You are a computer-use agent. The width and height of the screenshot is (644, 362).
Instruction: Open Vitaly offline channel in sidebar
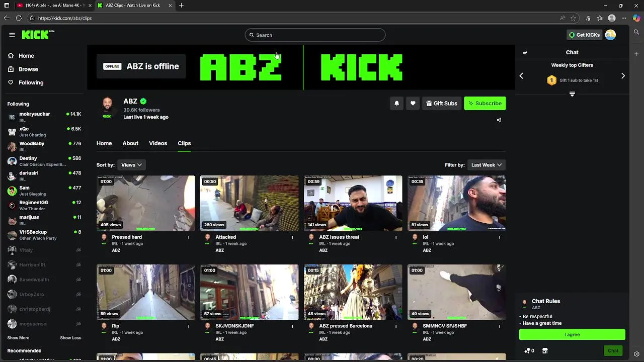(x=44, y=250)
